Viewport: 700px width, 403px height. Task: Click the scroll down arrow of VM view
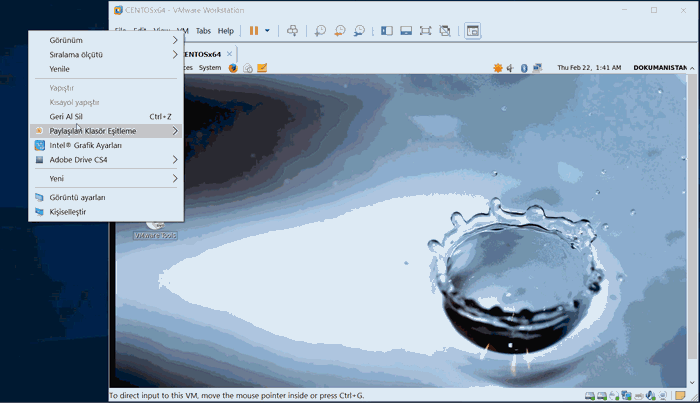[692, 383]
